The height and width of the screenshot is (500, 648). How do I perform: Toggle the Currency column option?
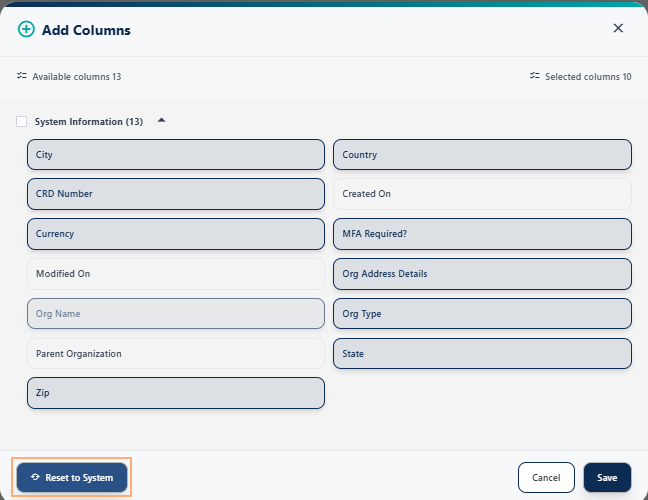point(176,234)
